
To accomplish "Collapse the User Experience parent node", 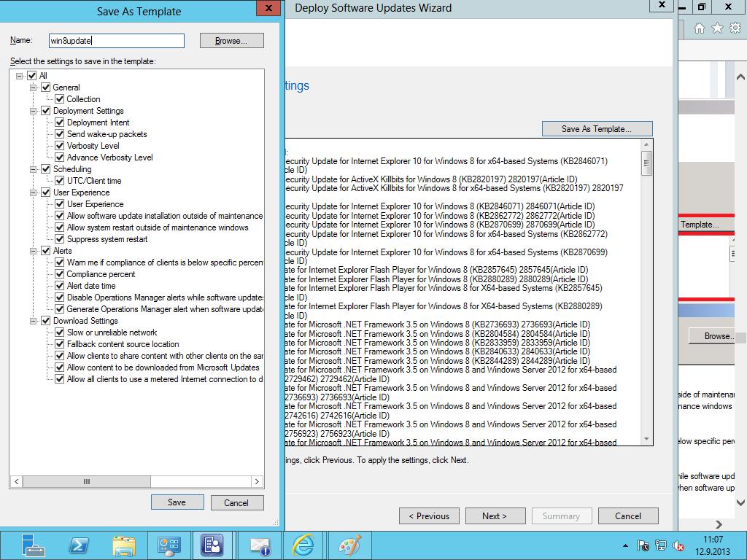I will point(34,192).
